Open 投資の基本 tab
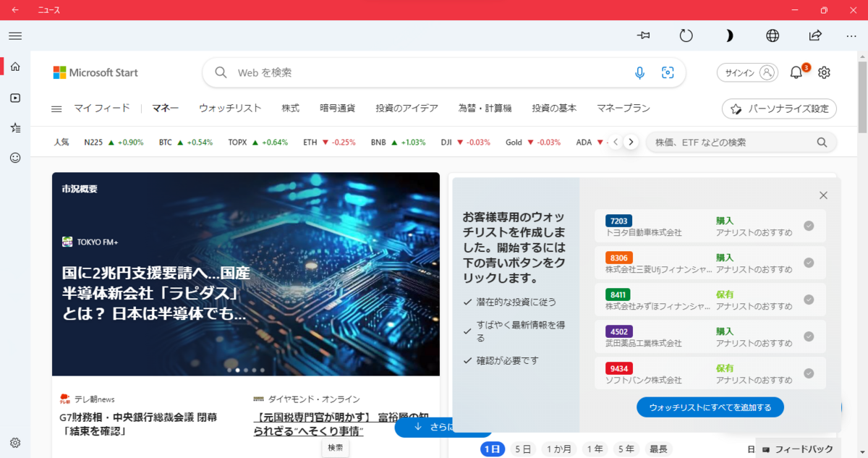Screen dimensions: 868x458 click(555, 109)
